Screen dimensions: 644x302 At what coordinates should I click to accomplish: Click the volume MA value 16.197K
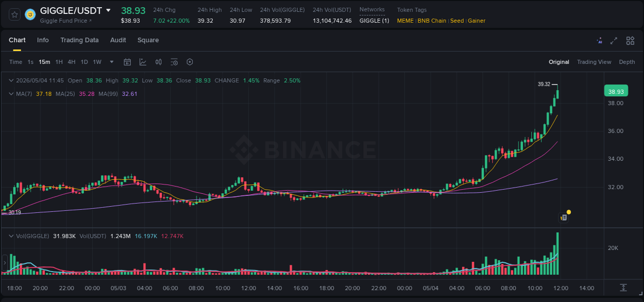[x=146, y=236]
